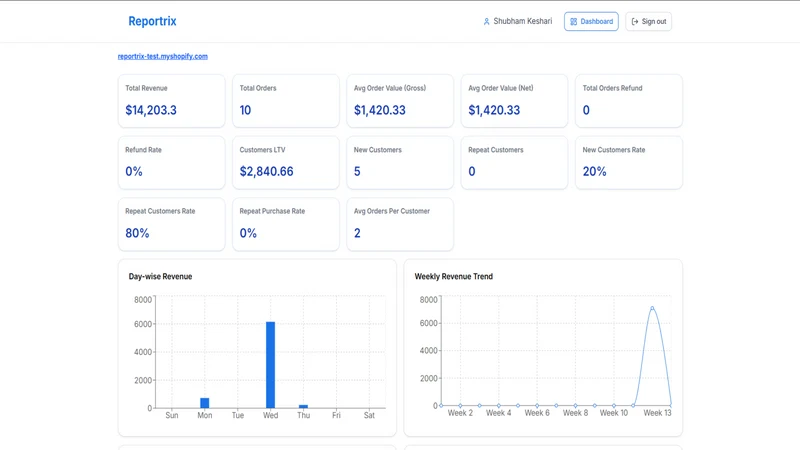
Task: Click the sign-out arrow icon
Action: (635, 21)
